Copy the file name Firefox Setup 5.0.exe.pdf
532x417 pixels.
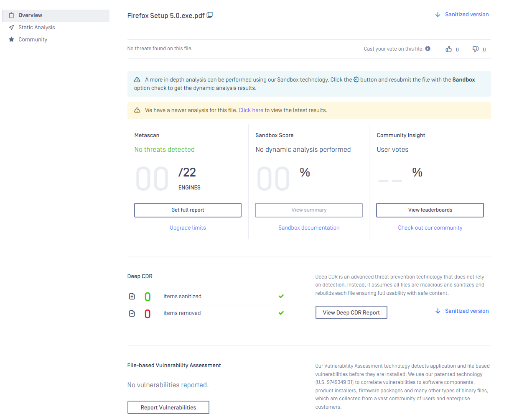click(x=210, y=15)
